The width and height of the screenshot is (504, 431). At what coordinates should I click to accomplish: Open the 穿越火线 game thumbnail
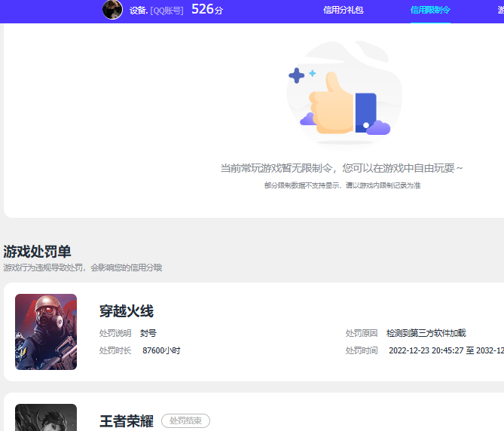(x=46, y=332)
